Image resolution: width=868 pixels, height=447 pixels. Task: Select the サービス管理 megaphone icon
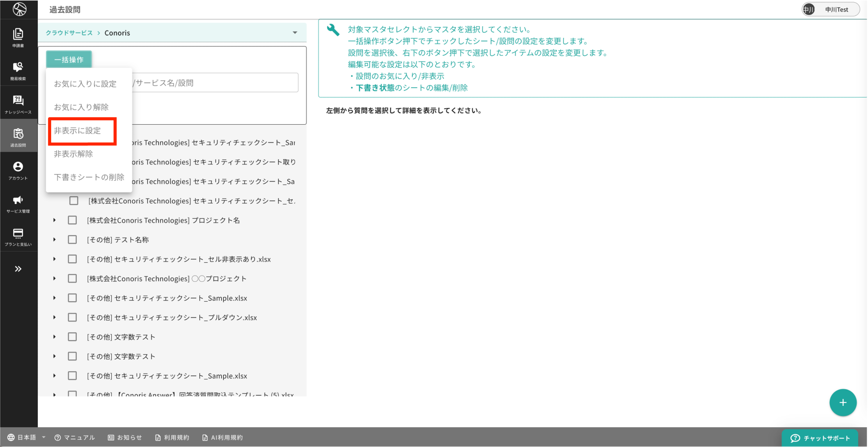[x=19, y=203]
